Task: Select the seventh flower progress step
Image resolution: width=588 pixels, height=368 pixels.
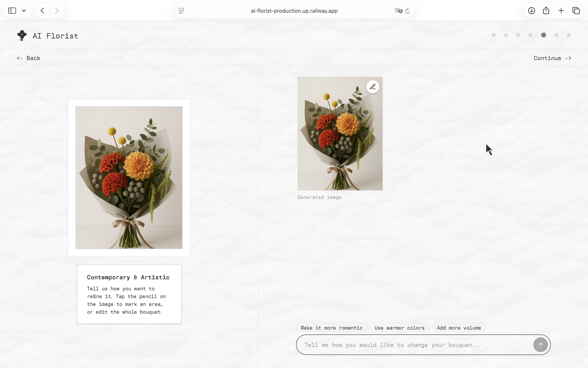Action: point(569,35)
